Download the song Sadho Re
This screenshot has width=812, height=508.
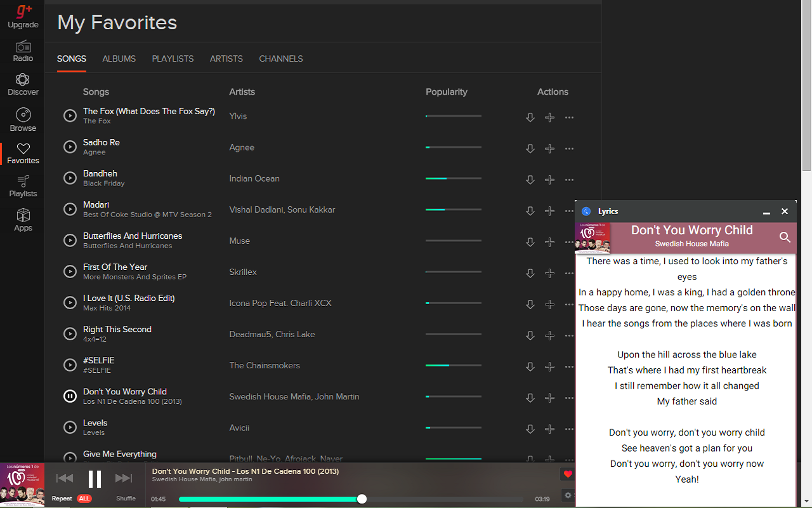(x=530, y=149)
